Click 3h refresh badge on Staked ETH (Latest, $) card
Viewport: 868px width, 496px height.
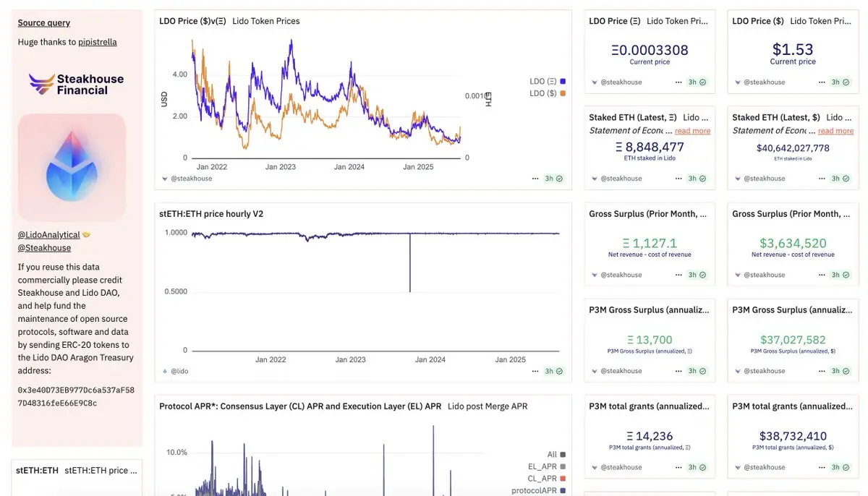(841, 179)
